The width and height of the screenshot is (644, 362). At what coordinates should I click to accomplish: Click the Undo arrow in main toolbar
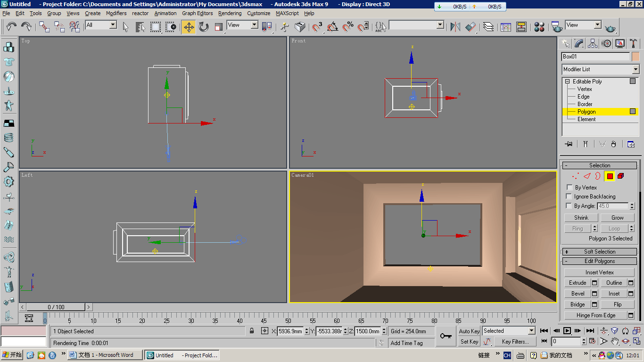(x=11, y=26)
